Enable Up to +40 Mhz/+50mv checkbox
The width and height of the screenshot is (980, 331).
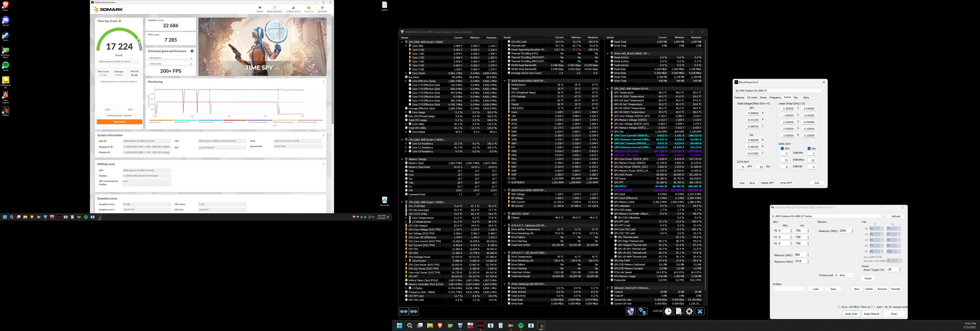point(839,307)
